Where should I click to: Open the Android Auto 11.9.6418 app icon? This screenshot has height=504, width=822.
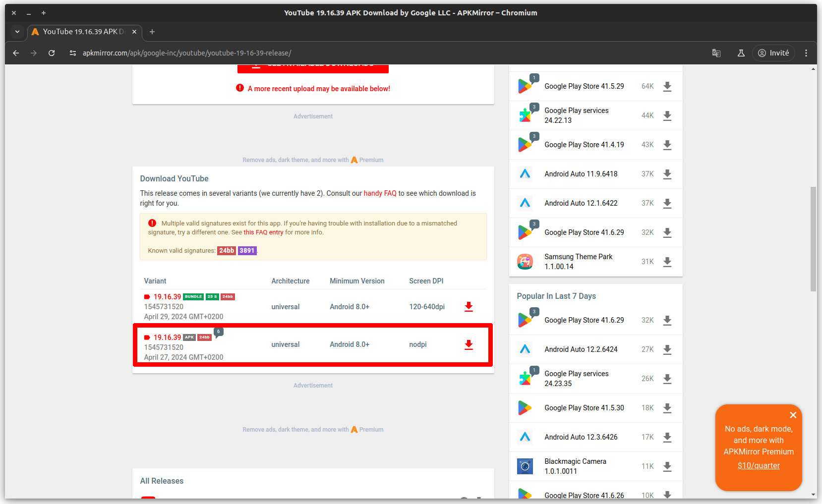(525, 174)
